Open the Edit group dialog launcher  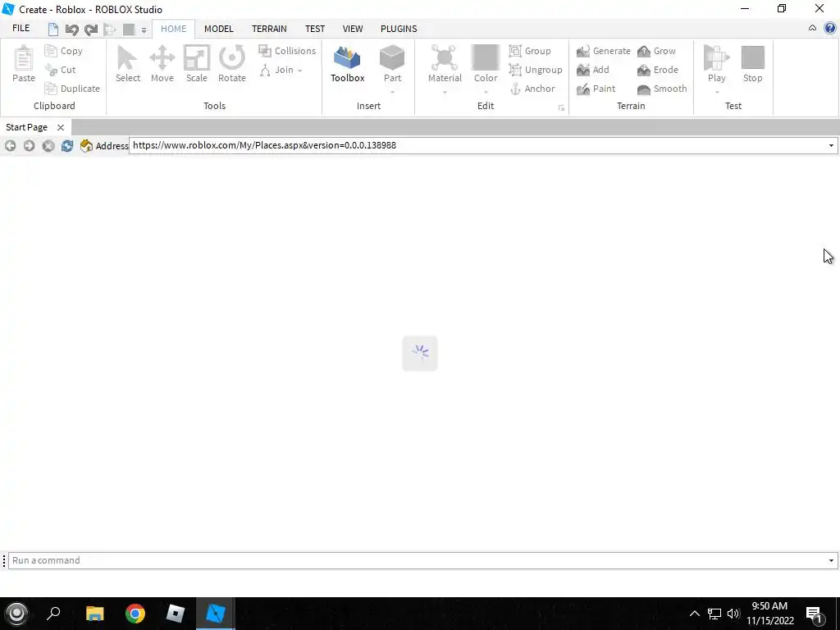[561, 107]
